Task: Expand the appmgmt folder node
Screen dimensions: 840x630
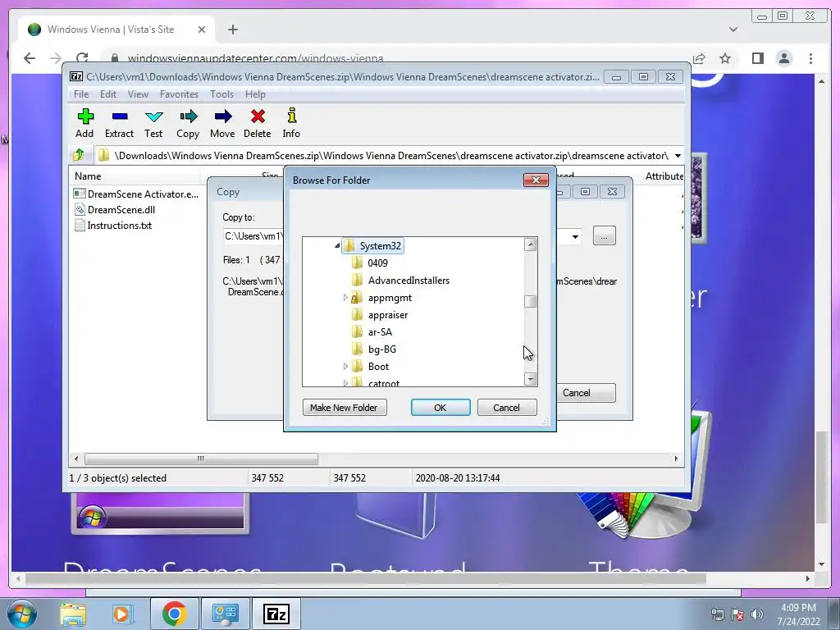Action: 345,297
